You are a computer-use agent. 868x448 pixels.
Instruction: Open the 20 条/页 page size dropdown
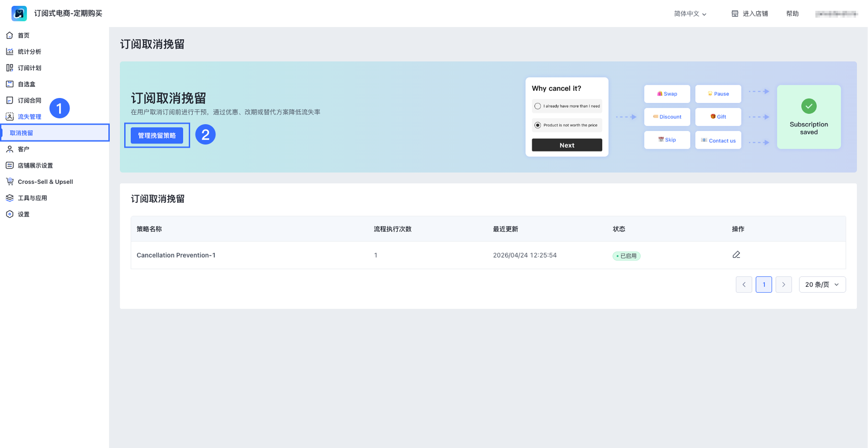pos(822,285)
